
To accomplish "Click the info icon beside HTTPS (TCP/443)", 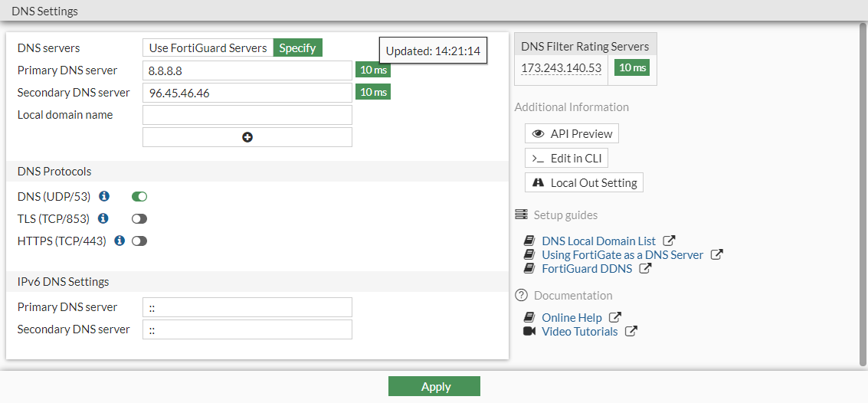I will pos(120,241).
